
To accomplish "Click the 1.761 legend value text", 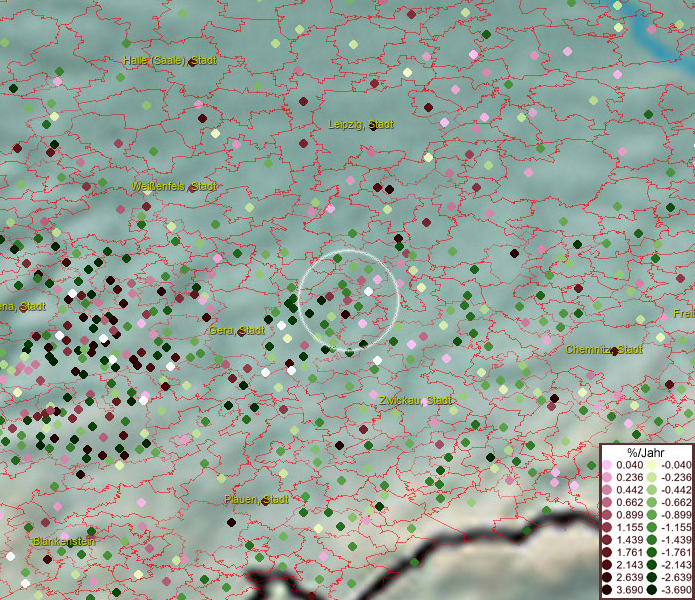I will pos(629,553).
